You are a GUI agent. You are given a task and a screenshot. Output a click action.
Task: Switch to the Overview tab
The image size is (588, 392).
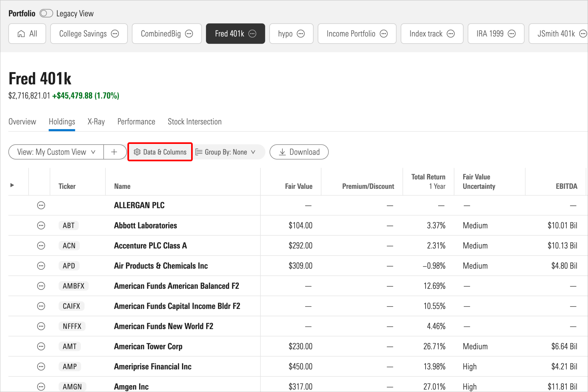[22, 122]
